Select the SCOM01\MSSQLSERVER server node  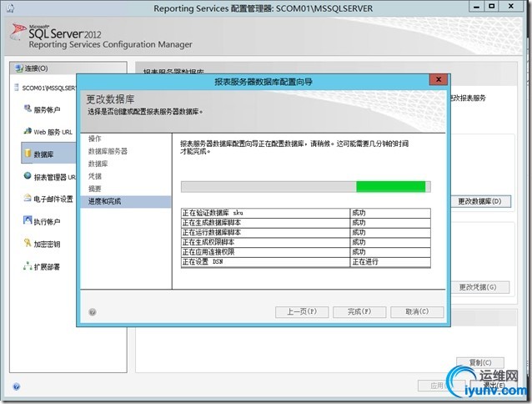[x=45, y=88]
